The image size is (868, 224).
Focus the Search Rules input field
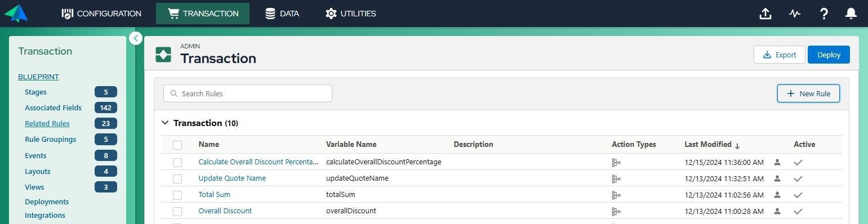point(248,93)
